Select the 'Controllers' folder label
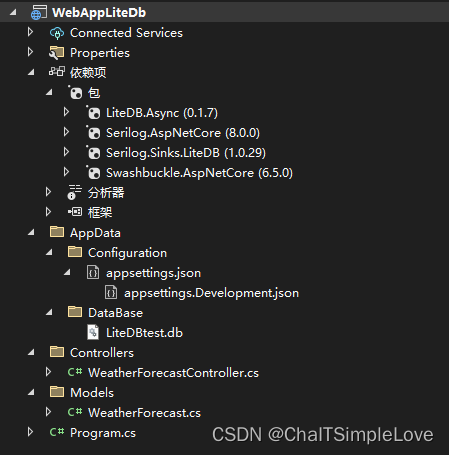 (x=102, y=353)
